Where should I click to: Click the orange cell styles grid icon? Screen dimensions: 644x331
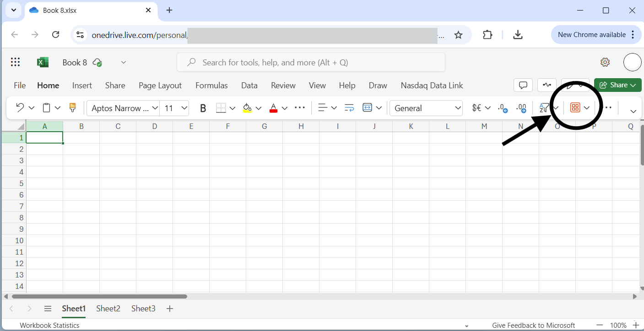[575, 108]
